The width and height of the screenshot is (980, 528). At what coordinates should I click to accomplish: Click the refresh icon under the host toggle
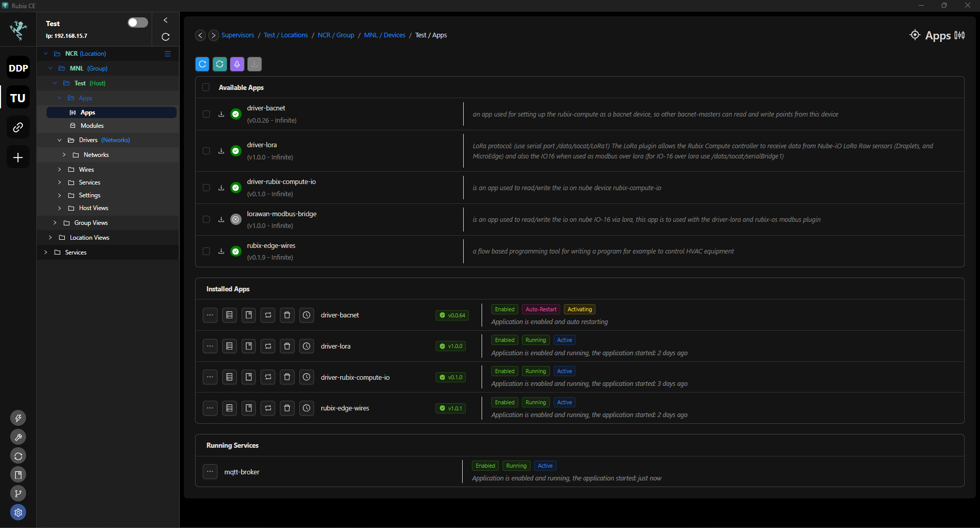(165, 37)
